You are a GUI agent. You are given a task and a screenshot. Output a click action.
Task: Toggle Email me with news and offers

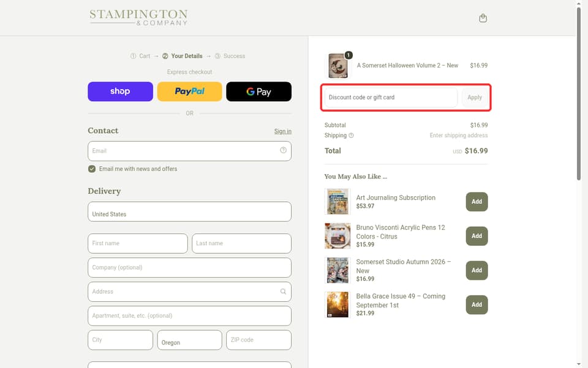(x=92, y=169)
